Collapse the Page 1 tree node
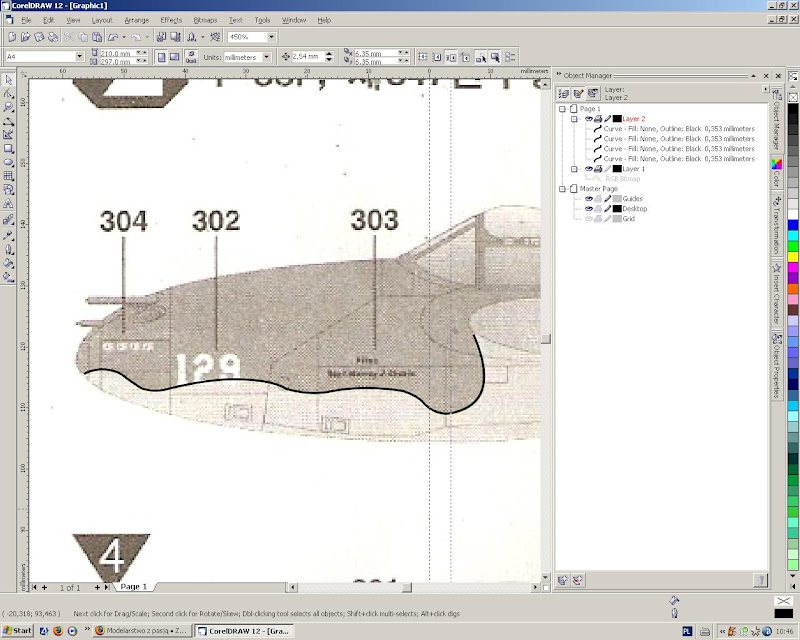The image size is (800, 640). pyautogui.click(x=562, y=109)
